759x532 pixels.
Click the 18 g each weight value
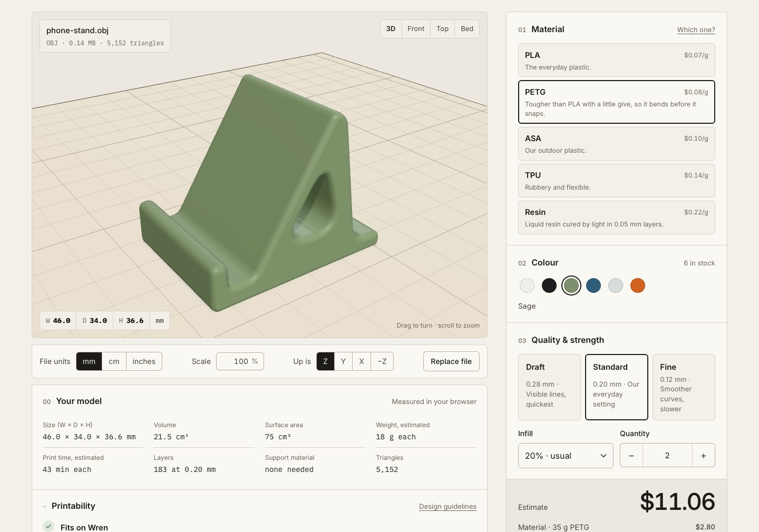point(396,437)
